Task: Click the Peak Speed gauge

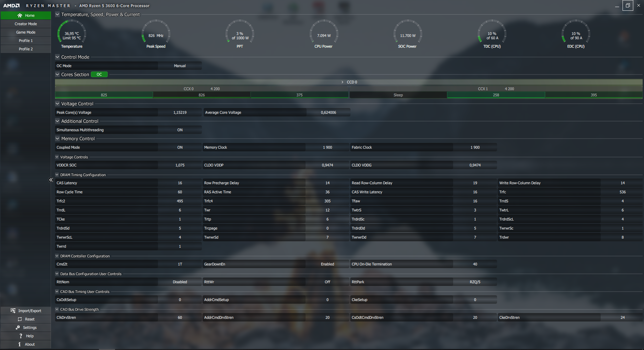Action: click(156, 34)
